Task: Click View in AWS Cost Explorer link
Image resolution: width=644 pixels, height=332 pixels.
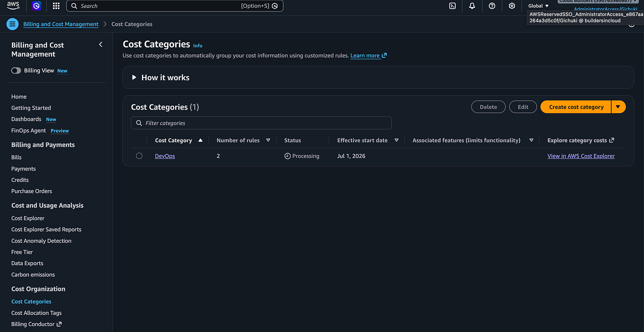Action: click(581, 156)
